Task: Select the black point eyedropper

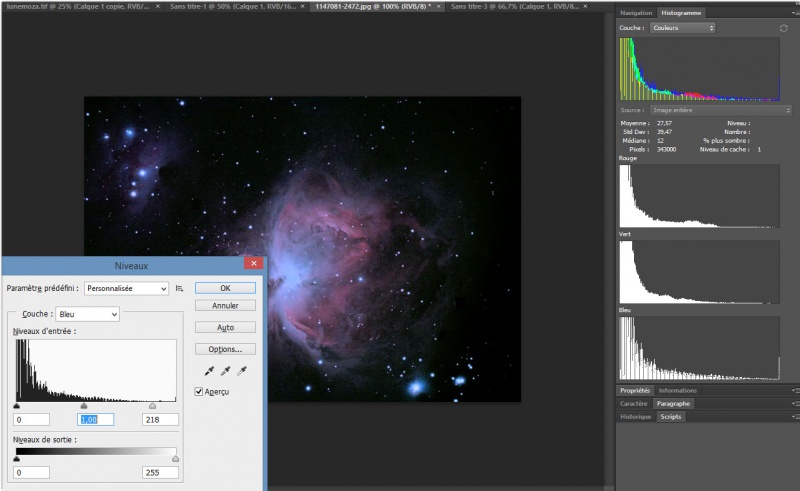Action: (210, 371)
